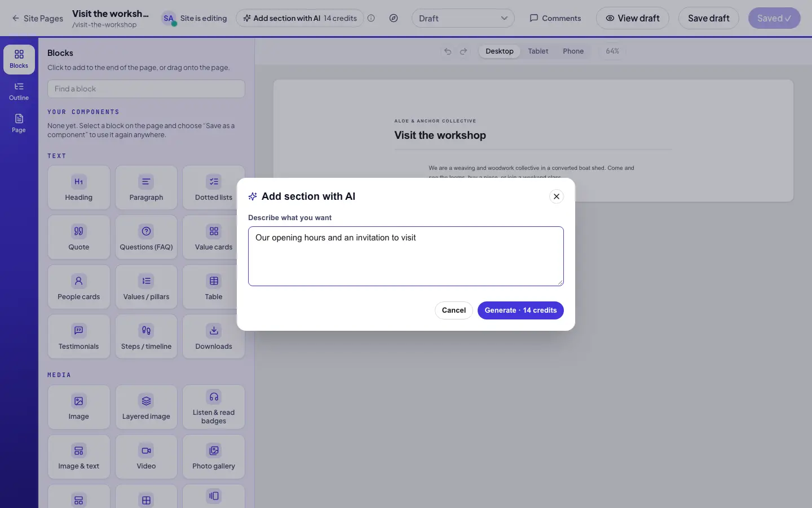Add a Listen & read badges block
812x508 pixels.
(x=214, y=407)
